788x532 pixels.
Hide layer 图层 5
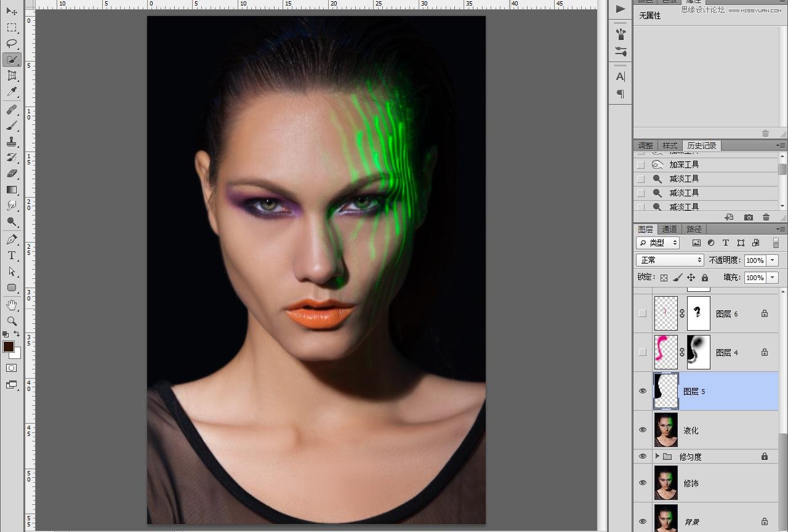[643, 391]
